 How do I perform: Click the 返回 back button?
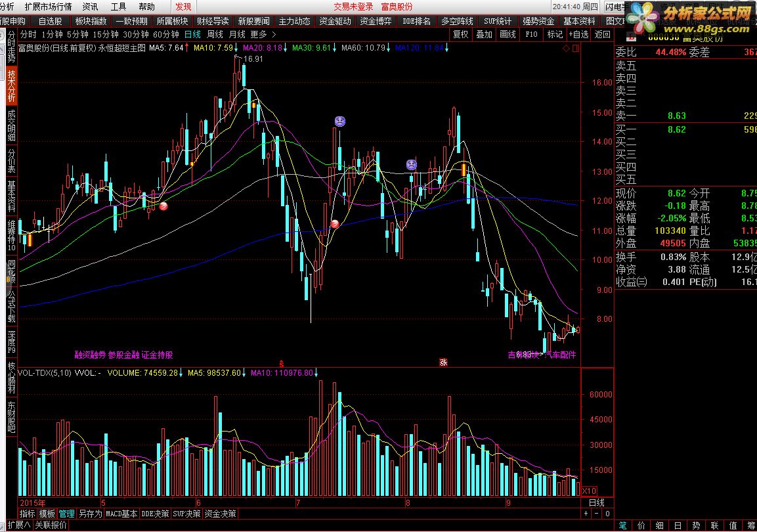(602, 34)
